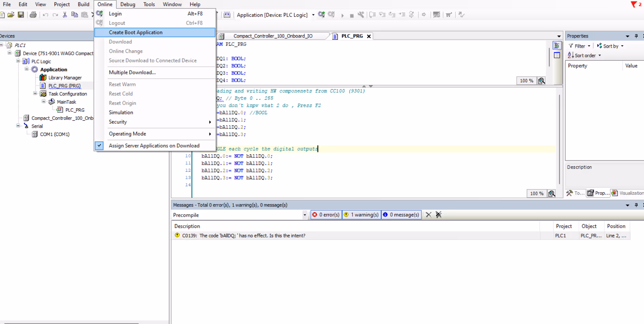Click the Save icon in toolbar
The image size is (644, 324).
pyautogui.click(x=21, y=15)
